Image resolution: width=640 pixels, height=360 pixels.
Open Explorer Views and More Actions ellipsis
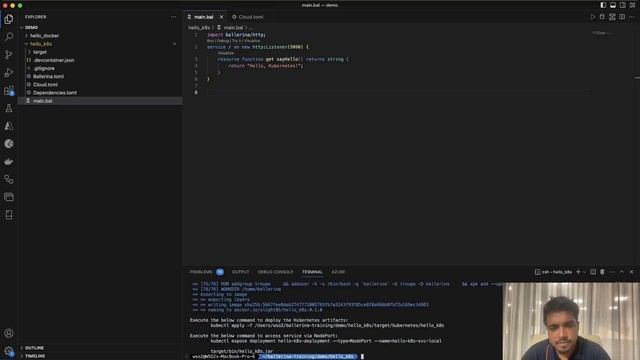point(174,17)
